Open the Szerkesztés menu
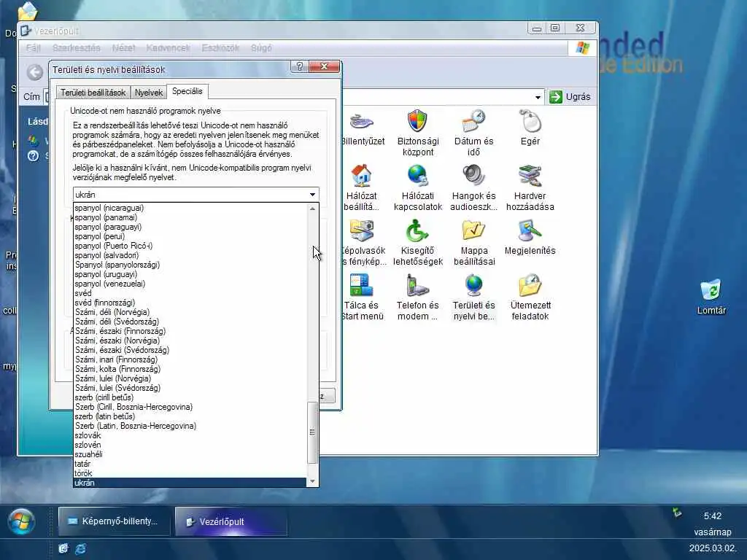This screenshot has height=560, width=747. (76, 48)
